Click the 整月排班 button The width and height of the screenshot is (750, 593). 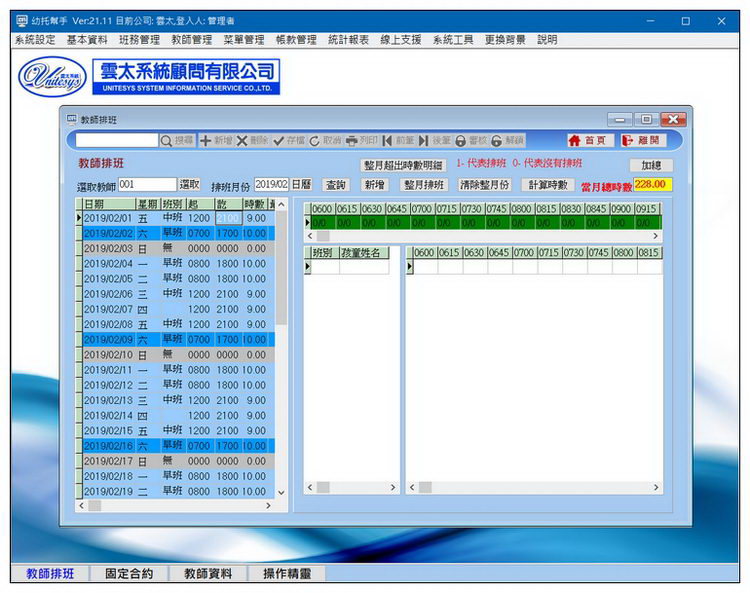(x=423, y=185)
